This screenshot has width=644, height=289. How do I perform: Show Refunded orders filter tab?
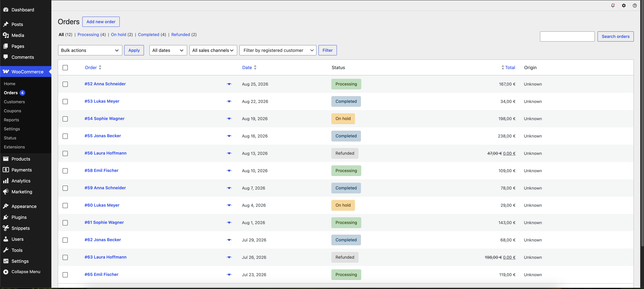click(181, 34)
